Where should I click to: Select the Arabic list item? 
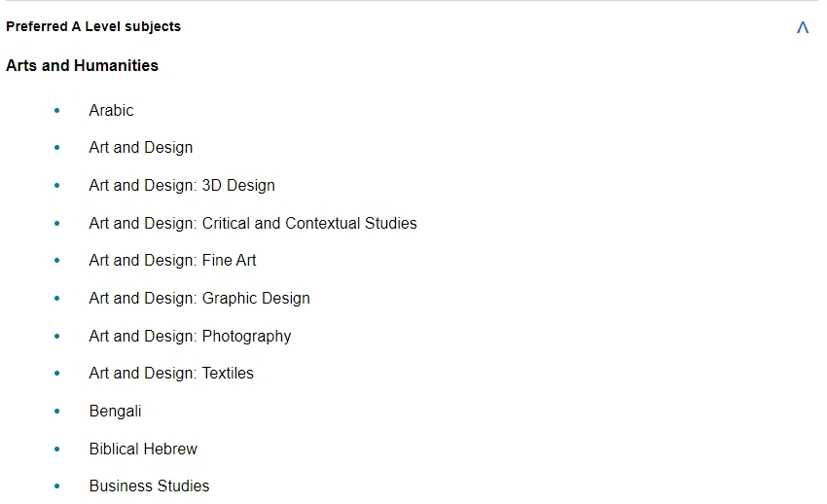[x=111, y=110]
